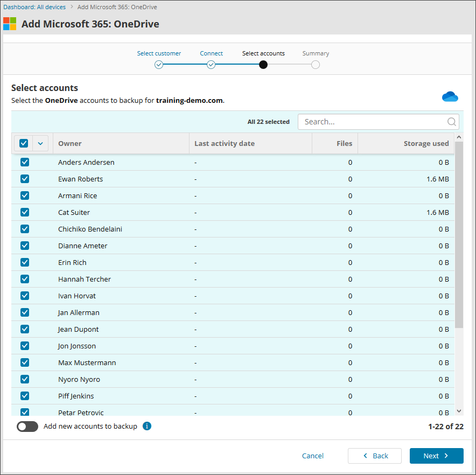
Task: Uncheck Chichiko Bendelaini's checkbox
Action: [x=25, y=229]
